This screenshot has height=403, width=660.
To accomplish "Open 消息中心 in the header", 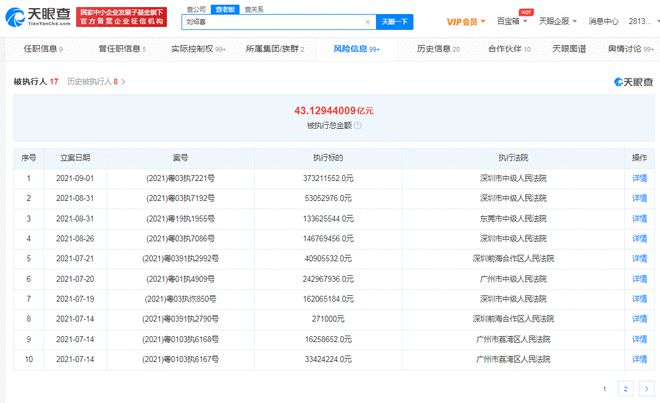I will point(603,21).
